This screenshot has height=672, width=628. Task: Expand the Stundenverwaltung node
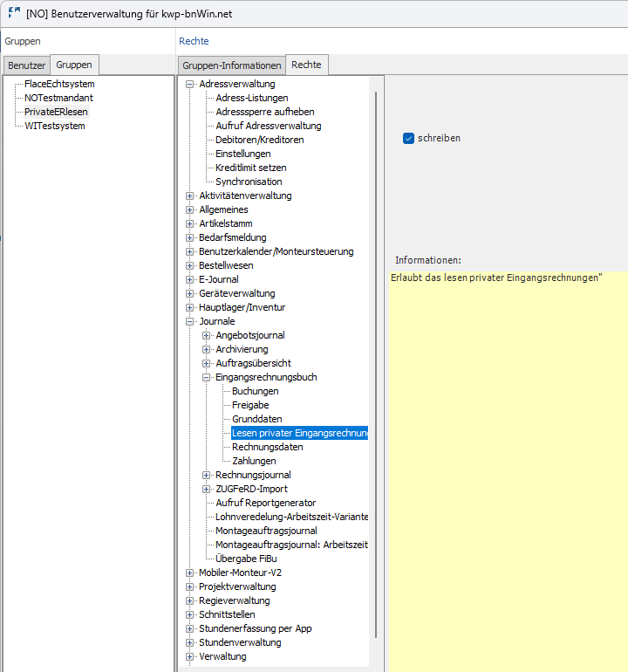[x=189, y=643]
